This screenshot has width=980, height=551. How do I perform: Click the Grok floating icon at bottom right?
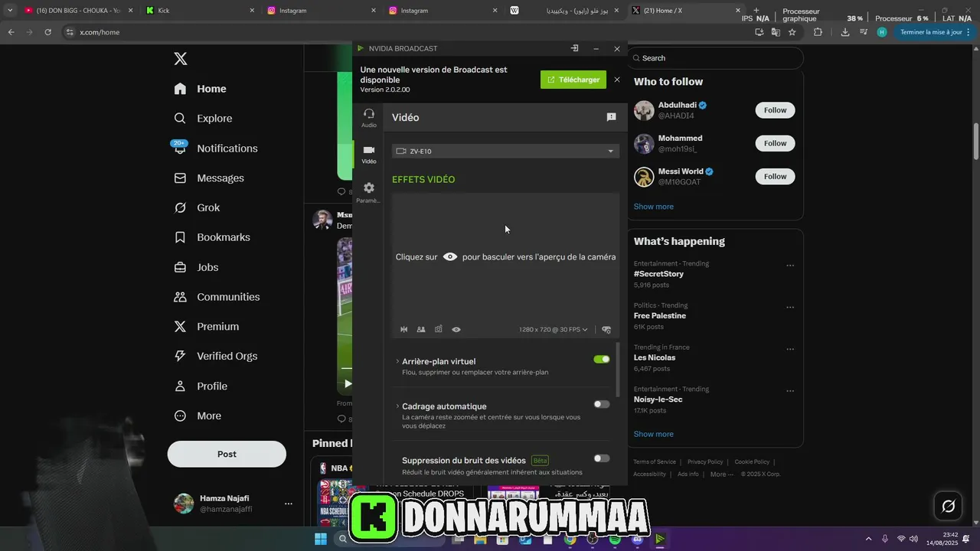949,506
